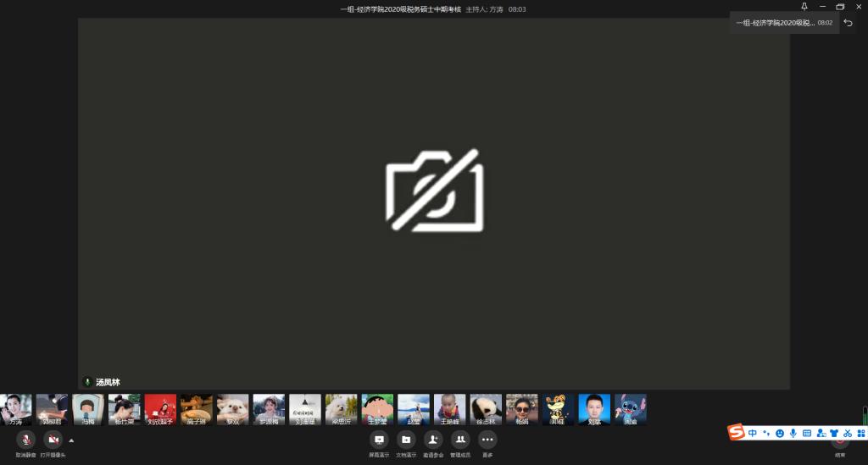Click the return arrow beside meeting timer
Viewport: 868px width, 465px height.
point(849,23)
